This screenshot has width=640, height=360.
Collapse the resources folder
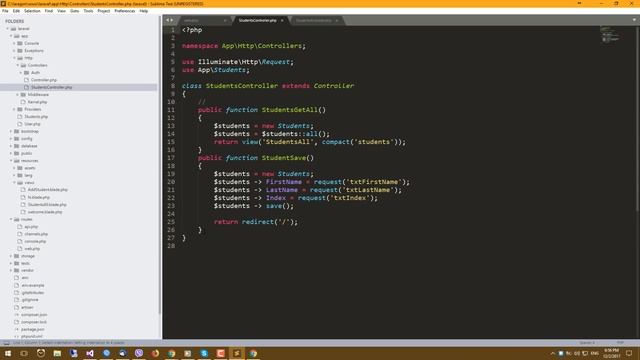11,161
